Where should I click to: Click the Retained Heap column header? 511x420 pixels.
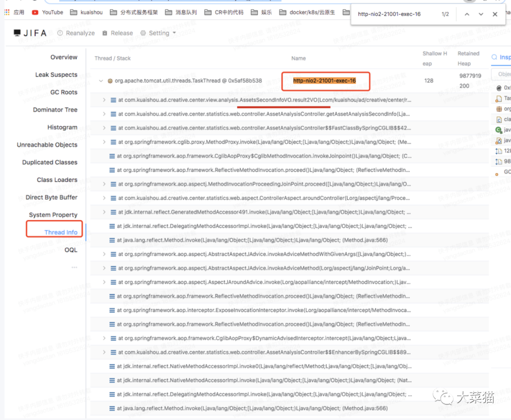point(468,58)
